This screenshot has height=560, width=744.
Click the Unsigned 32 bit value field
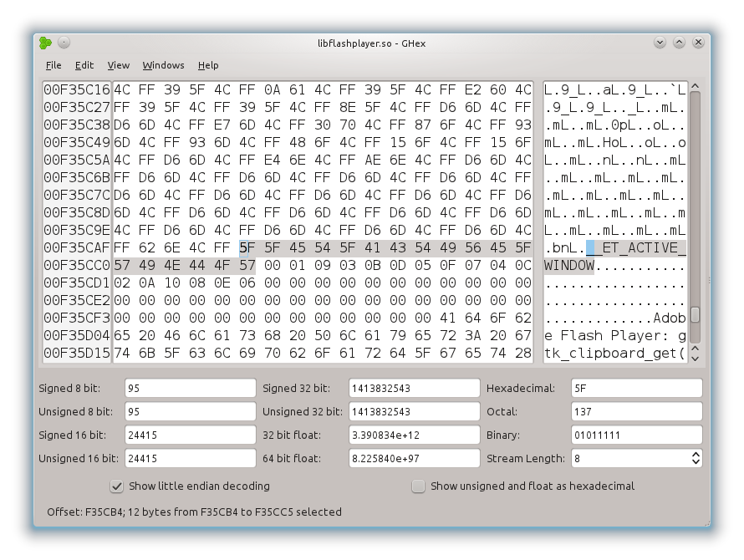click(415, 411)
